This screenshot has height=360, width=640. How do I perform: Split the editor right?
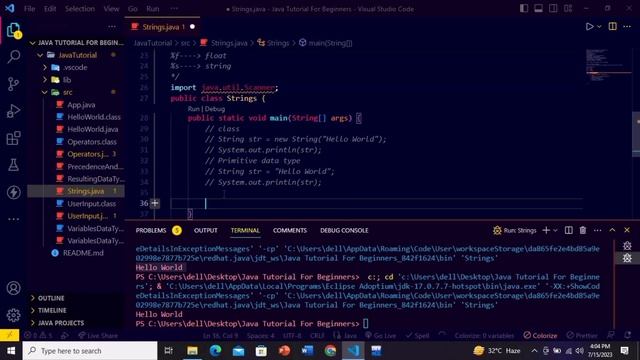pos(613,27)
